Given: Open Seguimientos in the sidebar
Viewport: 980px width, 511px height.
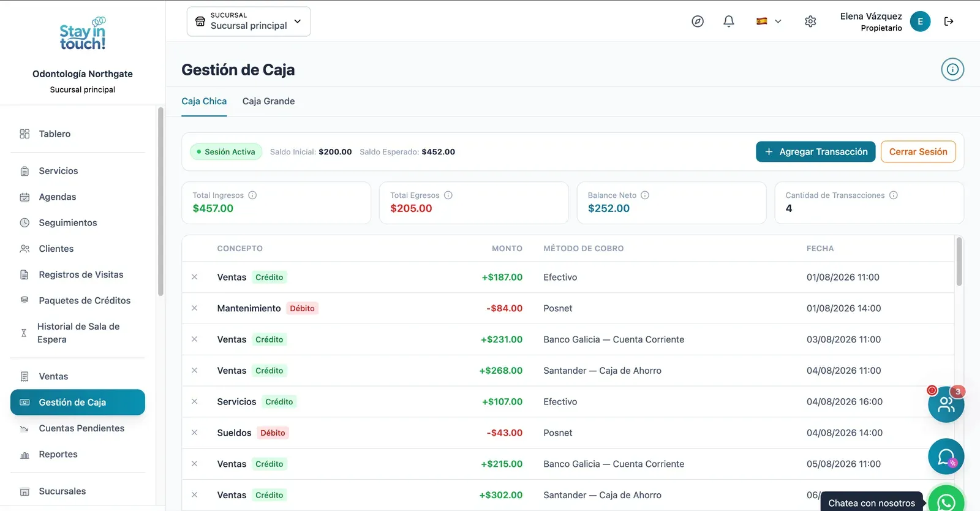Looking at the screenshot, I should (x=78, y=222).
